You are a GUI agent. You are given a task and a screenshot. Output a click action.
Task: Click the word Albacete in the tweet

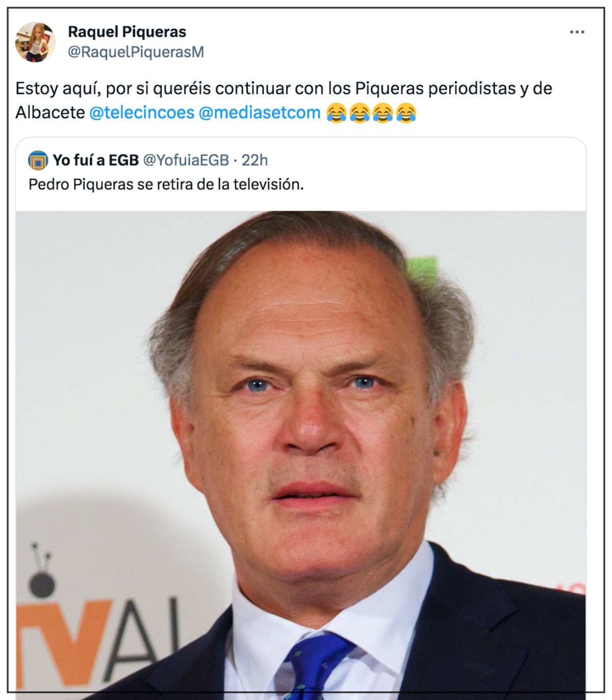(50, 112)
